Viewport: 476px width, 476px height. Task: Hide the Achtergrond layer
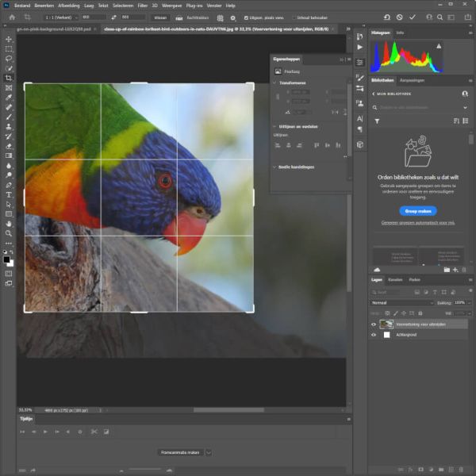tap(374, 335)
